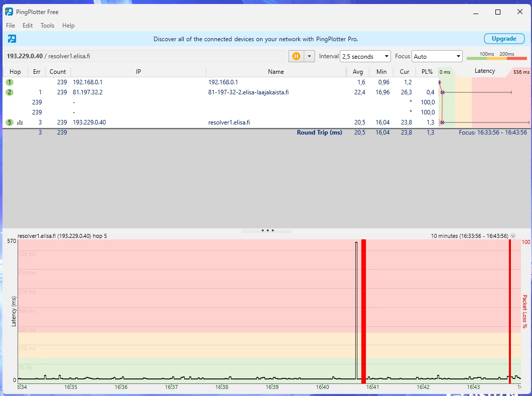This screenshot has width=532, height=396.
Task: Select IP 193.229.0.40 in hop 5 row
Action: coord(89,122)
